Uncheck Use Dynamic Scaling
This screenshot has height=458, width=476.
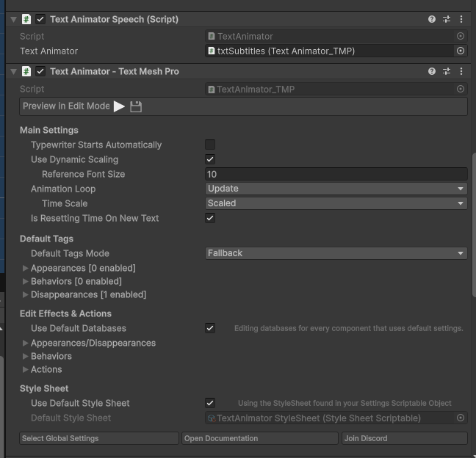(x=210, y=159)
